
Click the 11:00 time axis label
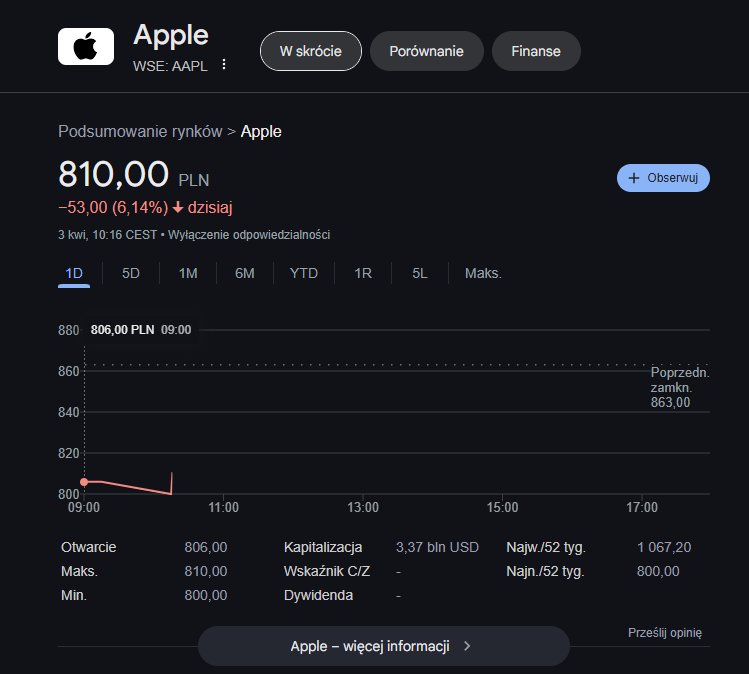coord(224,507)
